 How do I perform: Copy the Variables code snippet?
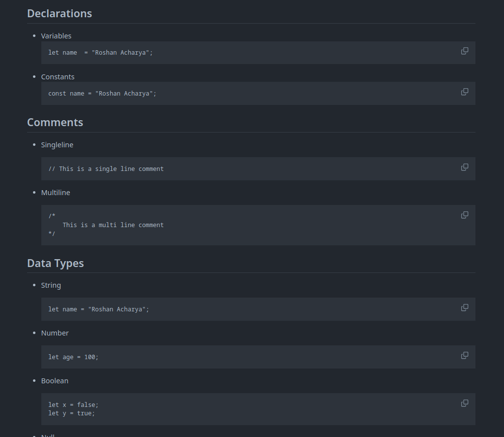[464, 51]
